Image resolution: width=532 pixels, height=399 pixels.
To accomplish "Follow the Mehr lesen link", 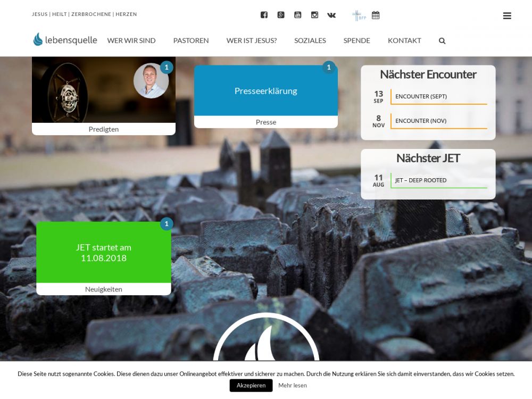I will 293,385.
